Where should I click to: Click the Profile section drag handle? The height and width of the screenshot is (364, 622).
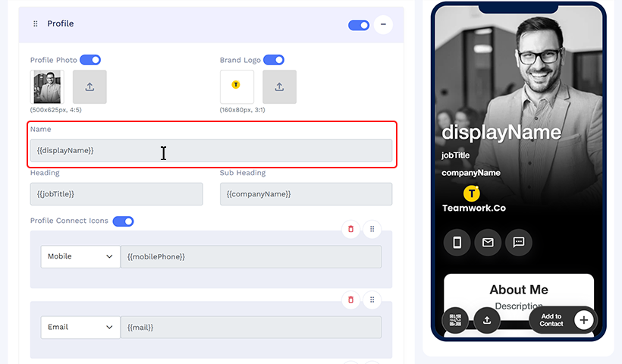[36, 24]
